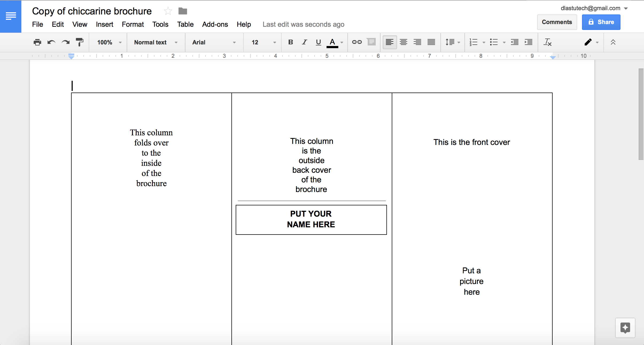Click the numbered list icon
The image size is (644, 345).
click(x=473, y=42)
